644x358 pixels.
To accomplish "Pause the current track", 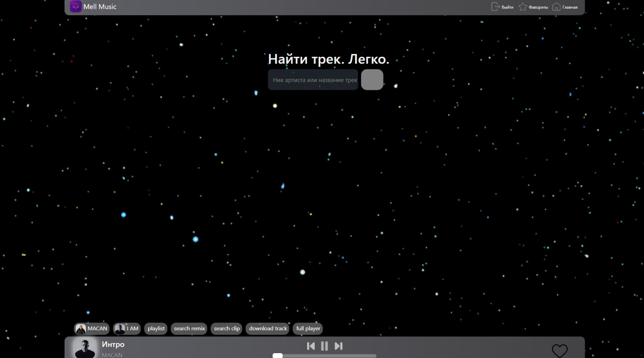I will [x=324, y=346].
